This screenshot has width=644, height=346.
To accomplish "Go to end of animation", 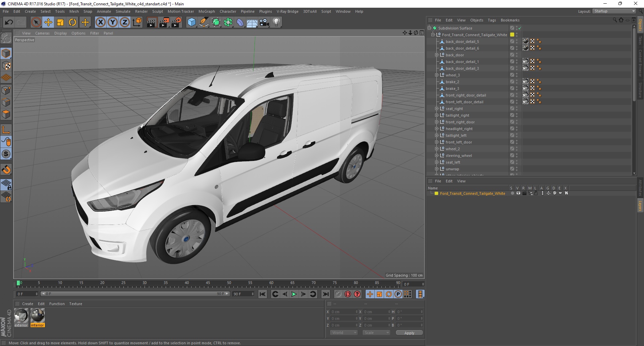I will point(325,294).
